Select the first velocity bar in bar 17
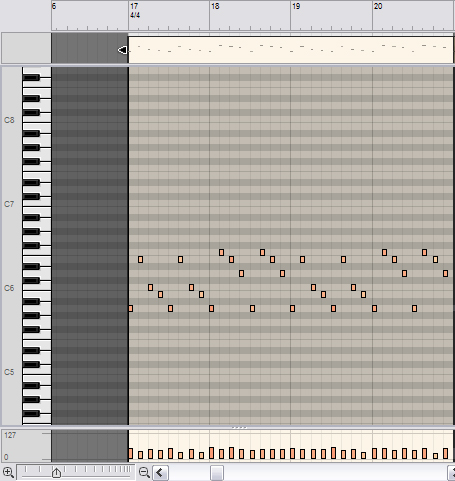The width and height of the screenshot is (455, 481). (x=131, y=454)
